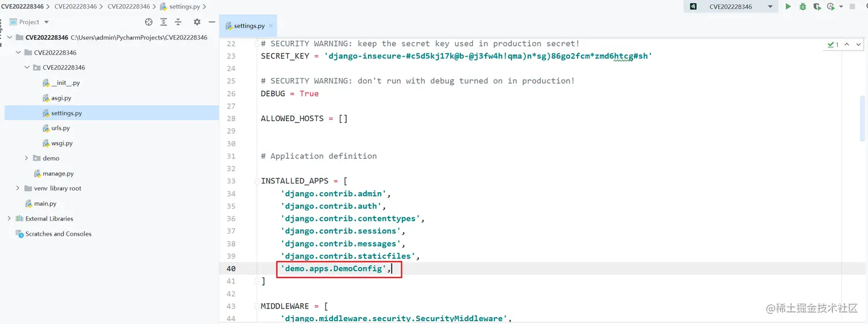Click MIDDLEWARE in the editor
The image size is (868, 324).
pos(285,306)
